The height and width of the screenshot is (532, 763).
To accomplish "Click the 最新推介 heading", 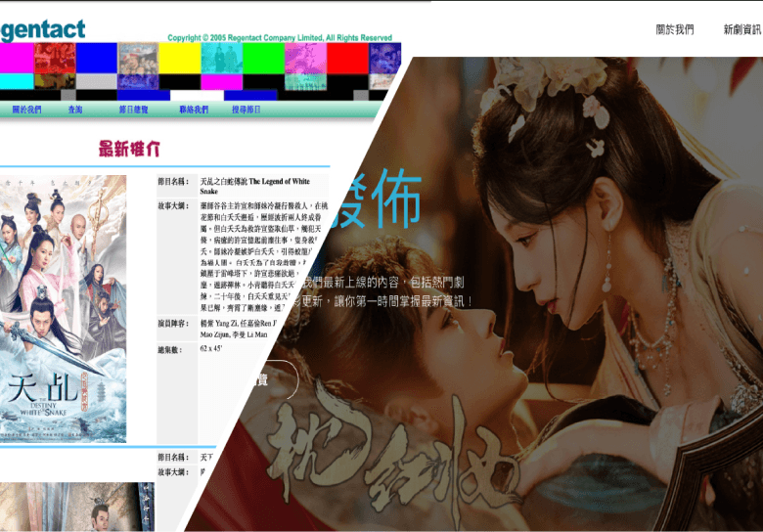I will tap(129, 149).
